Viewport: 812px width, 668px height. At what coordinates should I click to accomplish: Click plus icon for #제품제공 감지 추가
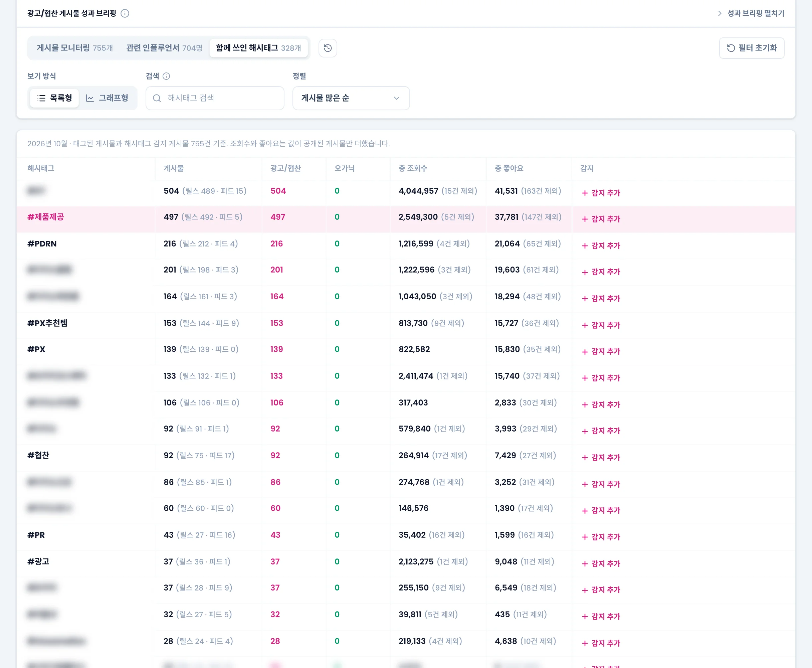[x=585, y=219]
